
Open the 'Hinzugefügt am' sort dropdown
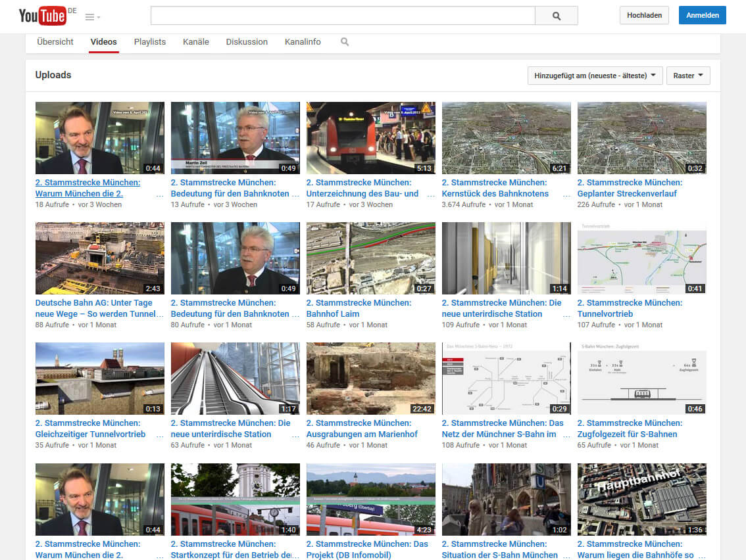point(595,76)
